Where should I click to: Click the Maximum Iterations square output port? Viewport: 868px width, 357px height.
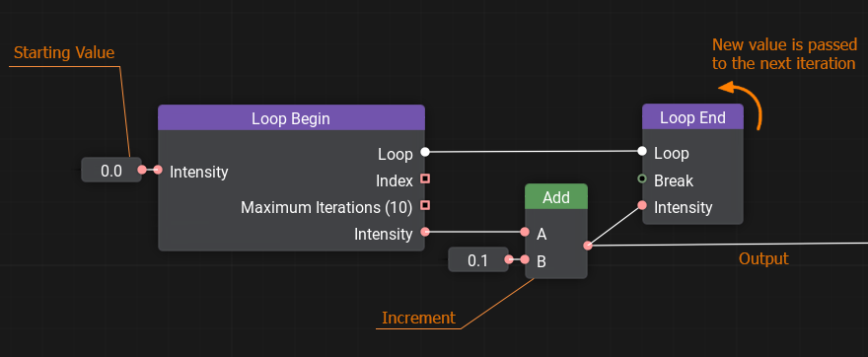(425, 205)
